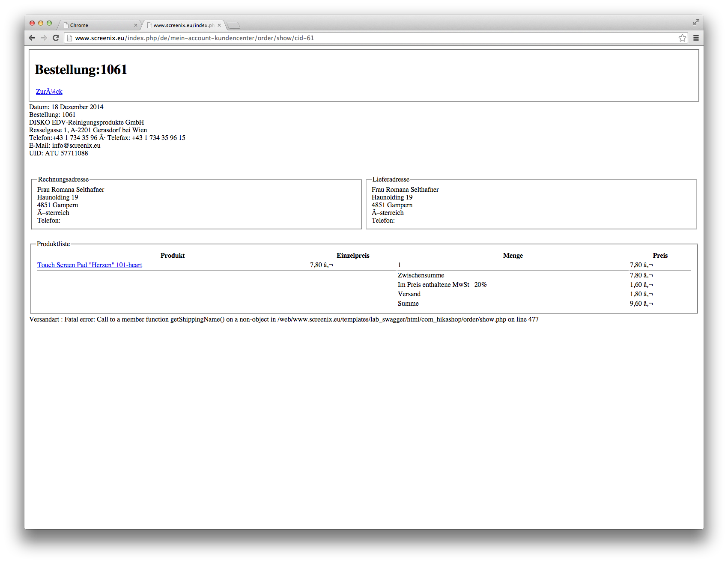Image resolution: width=728 pixels, height=563 pixels.
Task: Click the Bestellung: 1061 detail line
Action: tap(52, 115)
